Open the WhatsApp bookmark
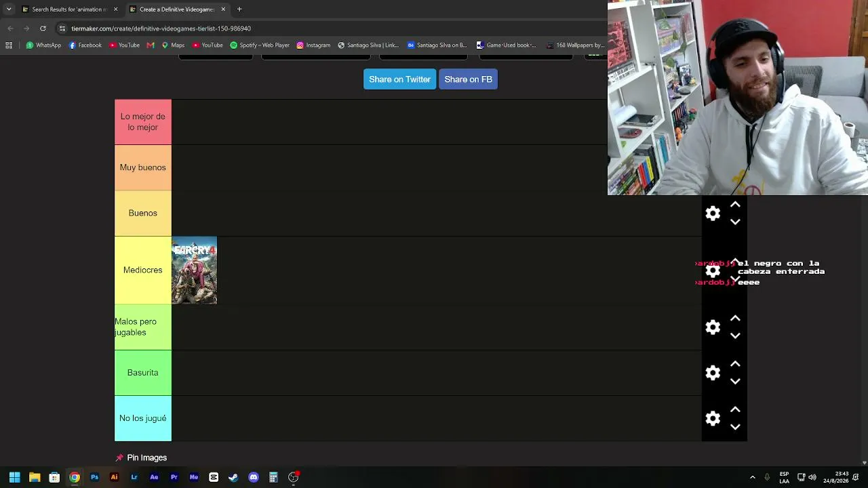The image size is (868, 488). point(43,45)
